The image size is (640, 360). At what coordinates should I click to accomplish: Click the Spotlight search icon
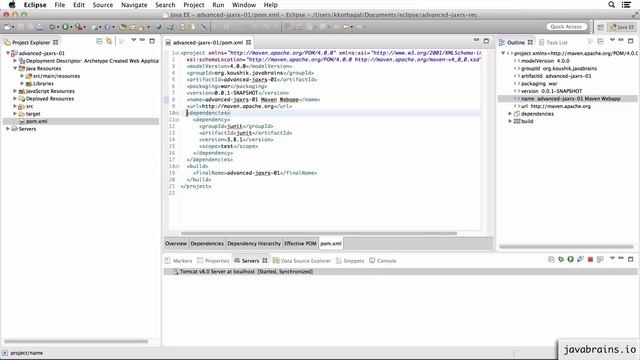coord(611,4)
